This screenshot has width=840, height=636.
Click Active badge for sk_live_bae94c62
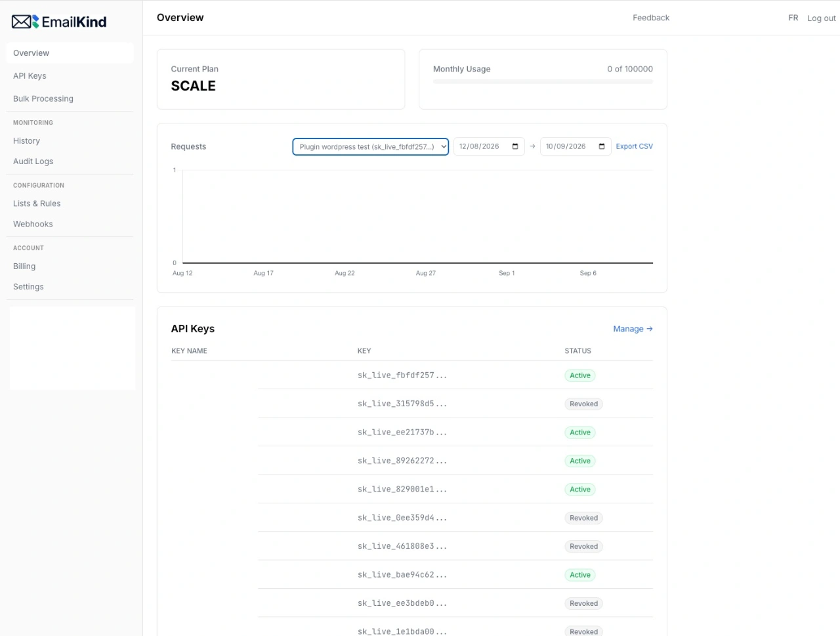(580, 575)
